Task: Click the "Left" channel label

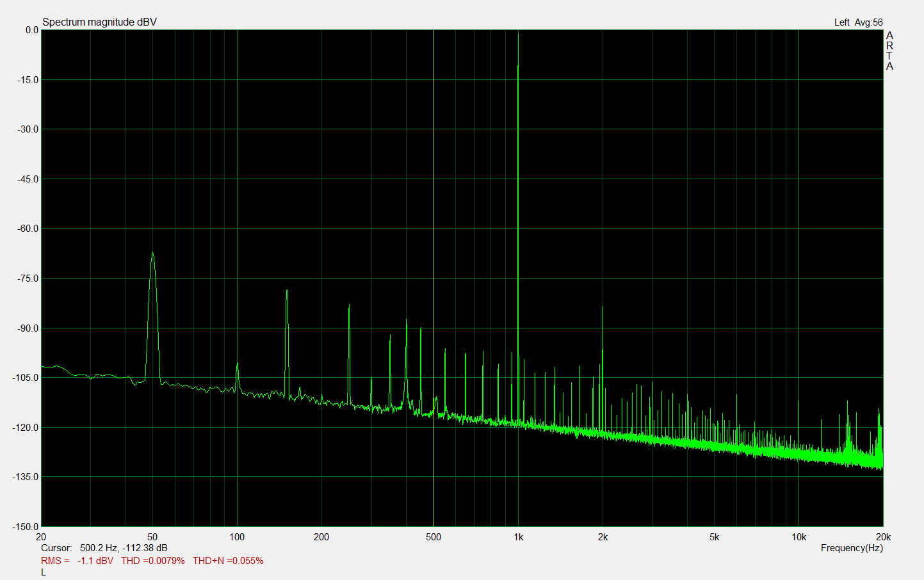Action: click(842, 22)
